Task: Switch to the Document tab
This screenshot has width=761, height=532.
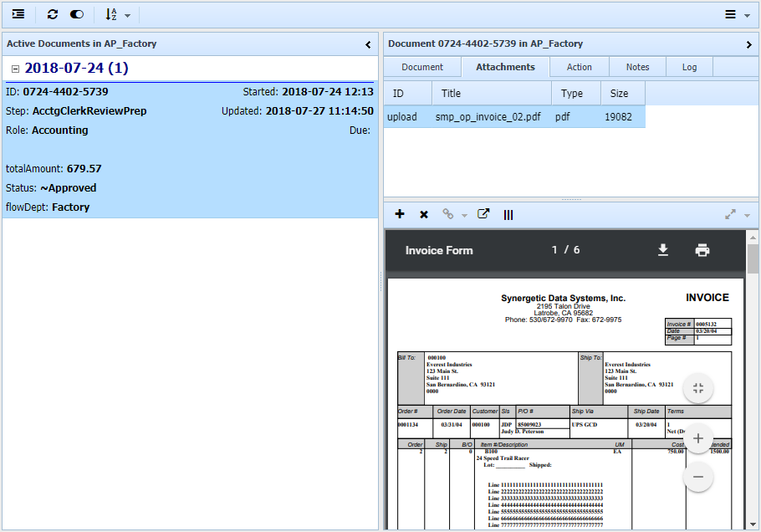Action: (422, 67)
